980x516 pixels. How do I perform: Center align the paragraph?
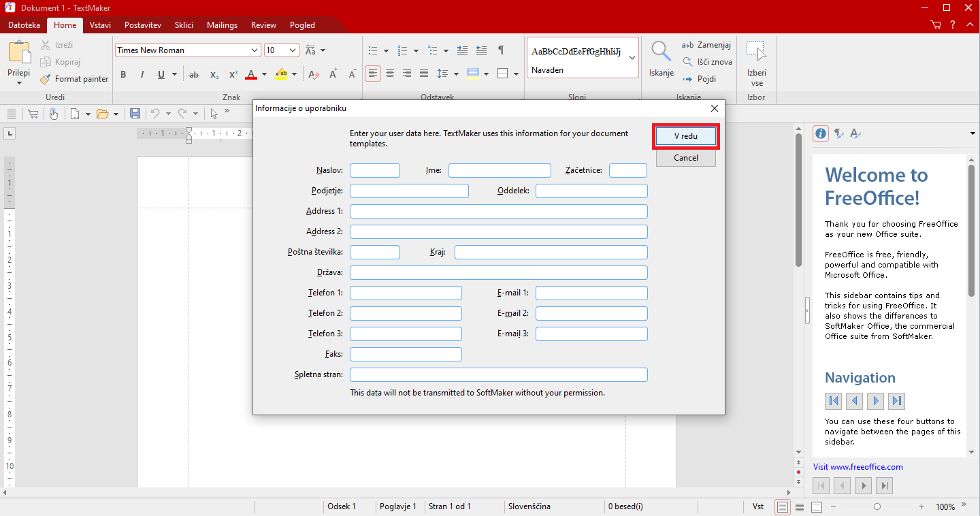pyautogui.click(x=390, y=74)
